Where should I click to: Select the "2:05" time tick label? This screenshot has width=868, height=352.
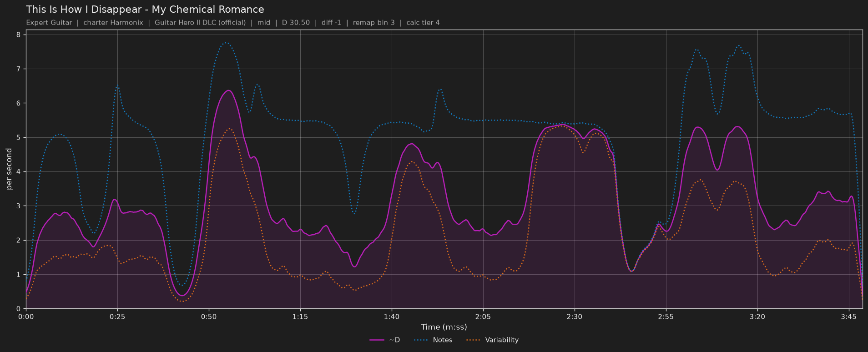[483, 317]
